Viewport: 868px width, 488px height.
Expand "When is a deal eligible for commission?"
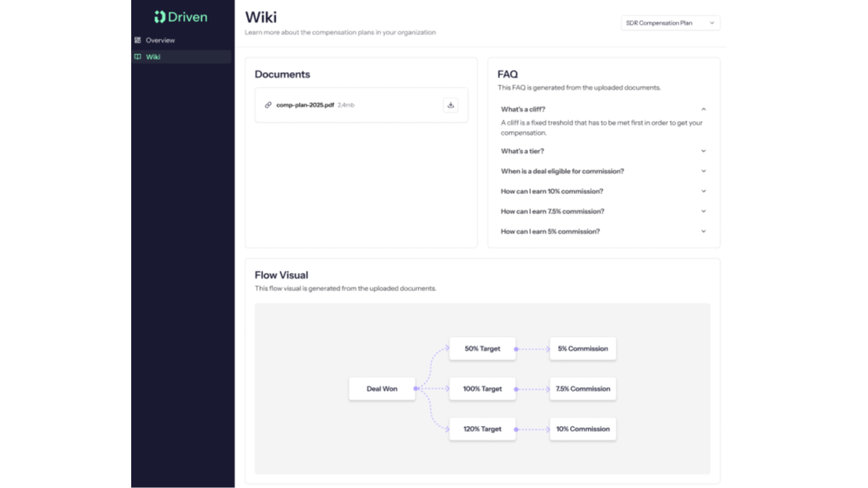pos(703,171)
